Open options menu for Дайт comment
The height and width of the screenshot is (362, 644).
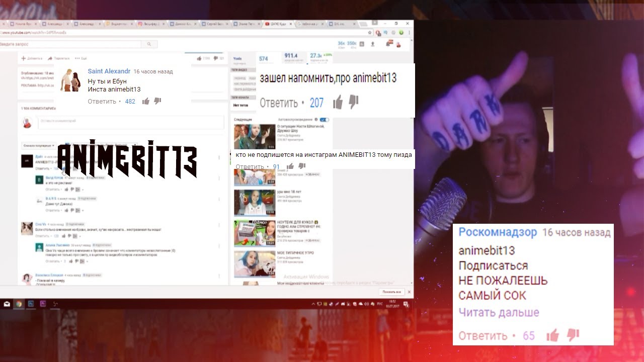(219, 157)
